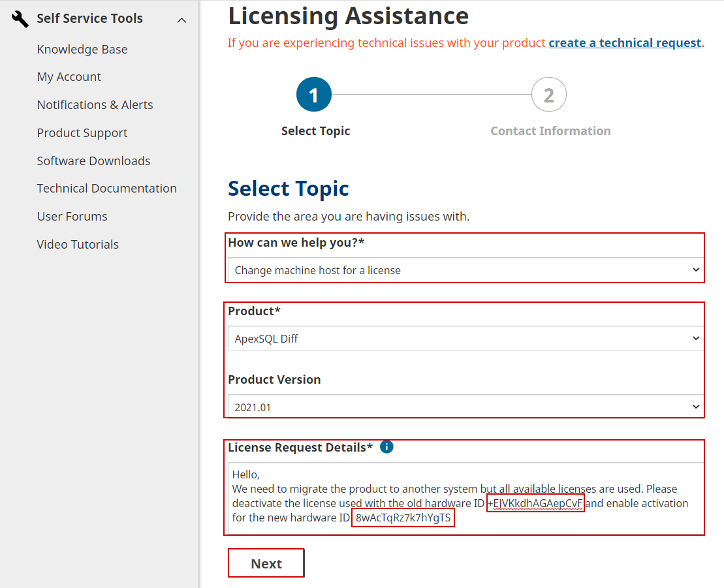724x588 pixels.
Task: Open Technical Documentation in the sidebar
Action: pos(106,189)
